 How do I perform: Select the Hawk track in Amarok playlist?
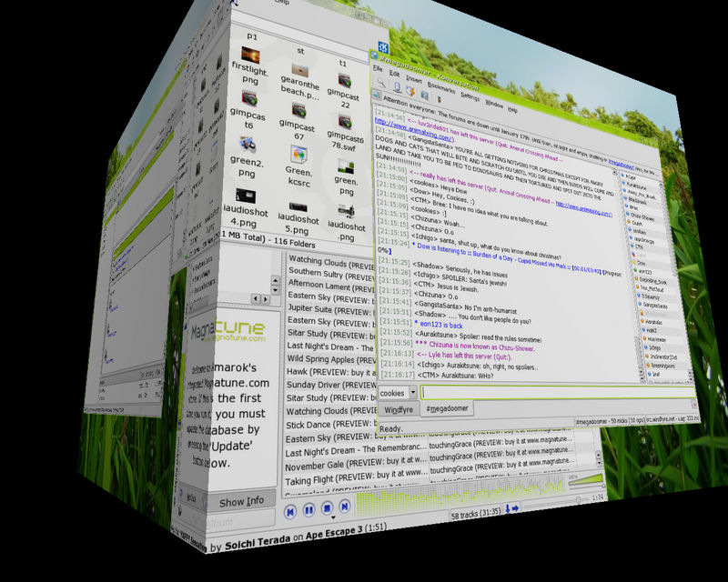point(331,372)
